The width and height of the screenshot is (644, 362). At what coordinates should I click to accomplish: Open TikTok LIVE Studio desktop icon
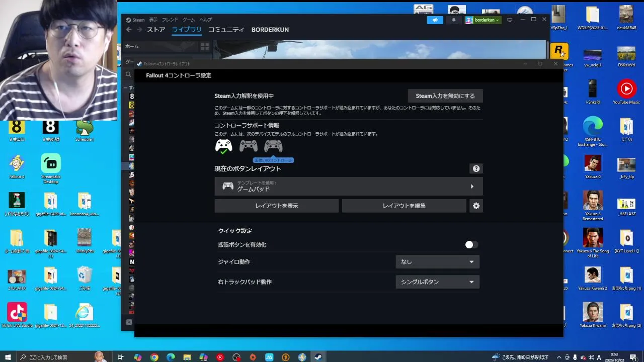tap(17, 315)
